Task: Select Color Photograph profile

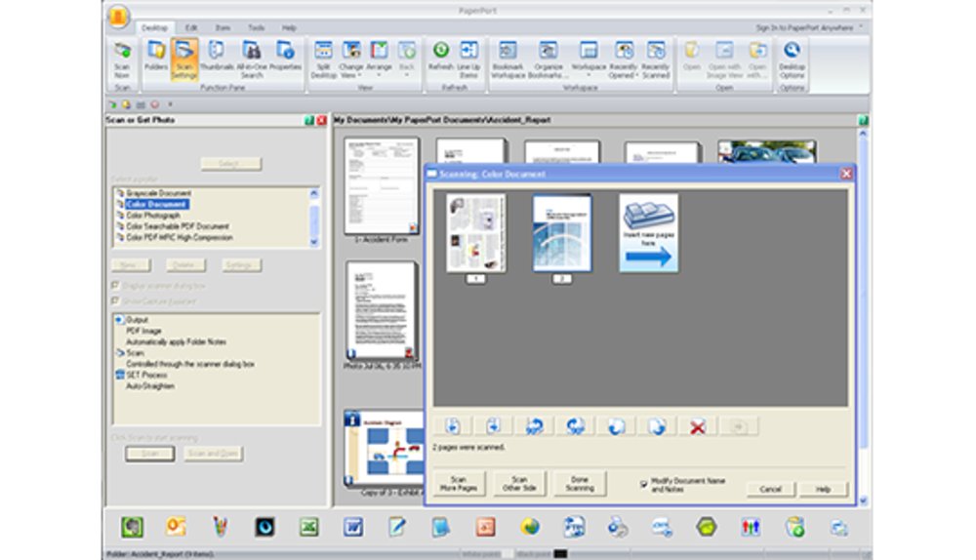Action: tap(152, 216)
